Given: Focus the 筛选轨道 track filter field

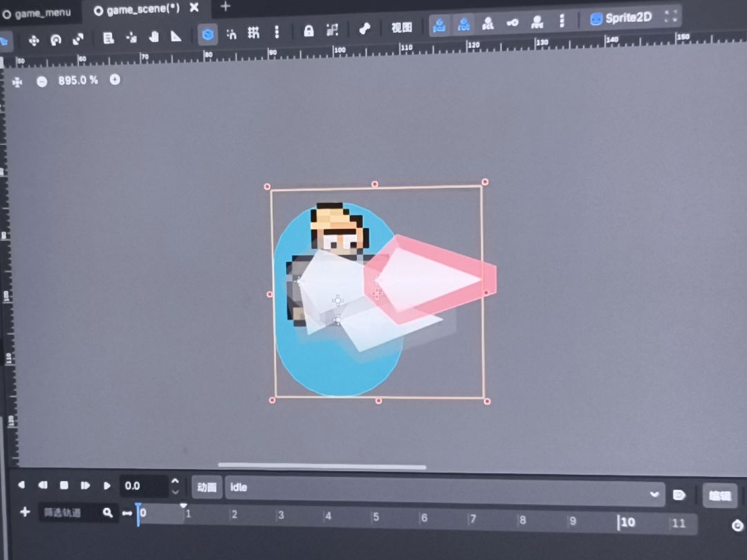Looking at the screenshot, I should coord(77,513).
